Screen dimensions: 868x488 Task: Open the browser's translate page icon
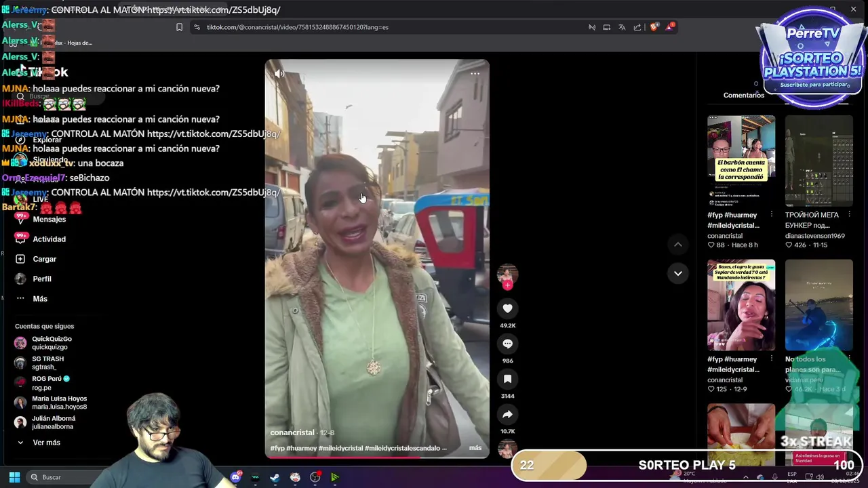[x=622, y=27]
